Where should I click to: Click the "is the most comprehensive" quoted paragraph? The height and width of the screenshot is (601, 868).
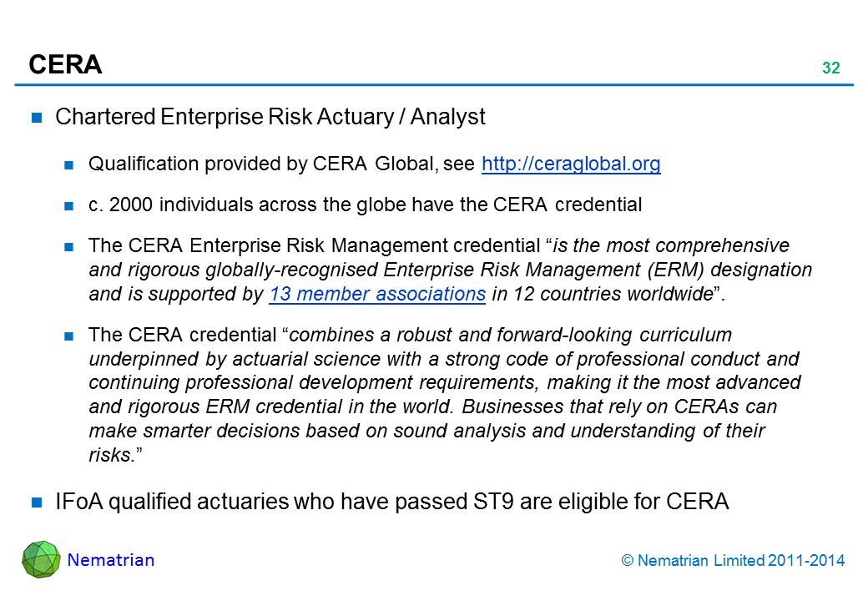tap(449, 270)
